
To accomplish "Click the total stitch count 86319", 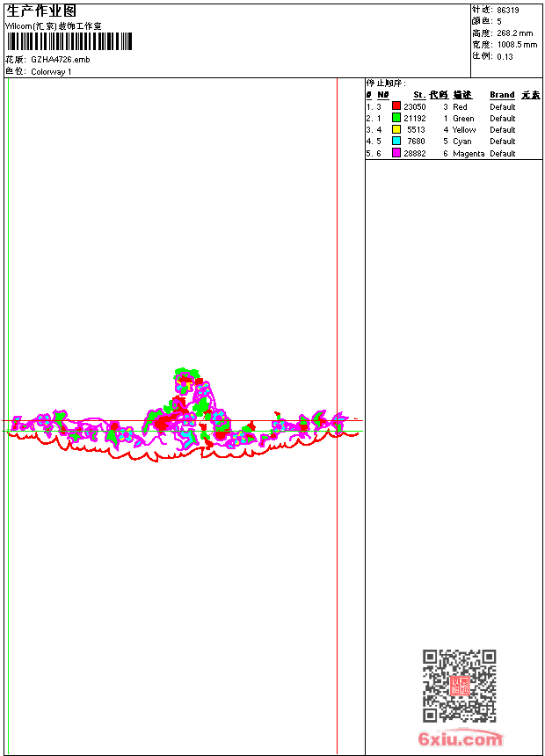I will pyautogui.click(x=508, y=11).
